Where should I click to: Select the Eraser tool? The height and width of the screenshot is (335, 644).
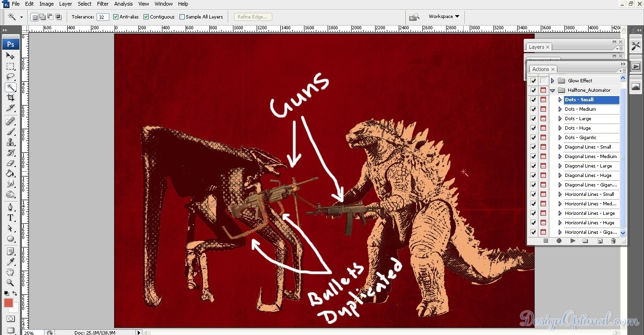(x=10, y=163)
